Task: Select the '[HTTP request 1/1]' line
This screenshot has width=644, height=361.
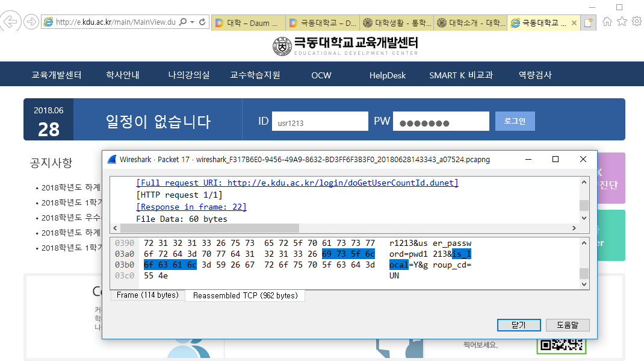Action: point(179,195)
